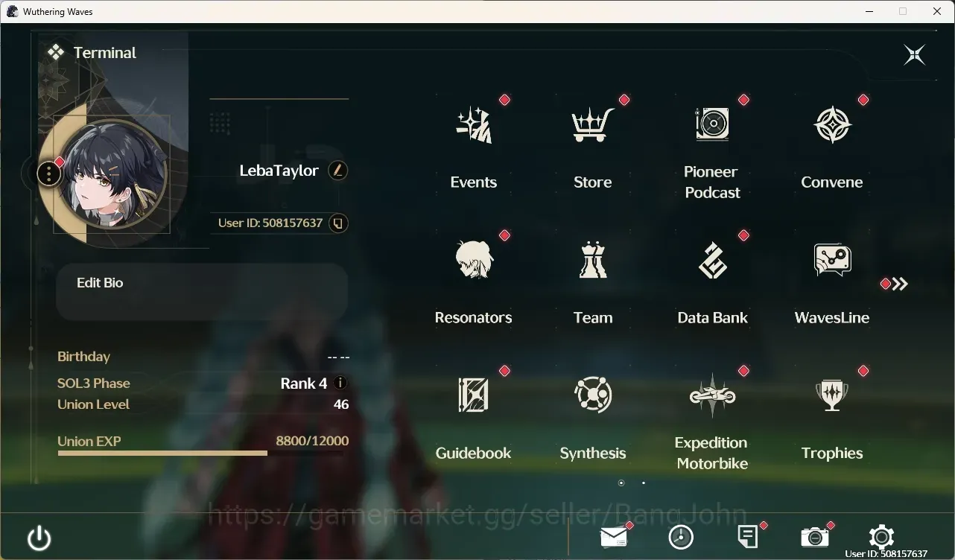955x560 pixels.
Task: Open the Convene icon
Action: [x=832, y=124]
